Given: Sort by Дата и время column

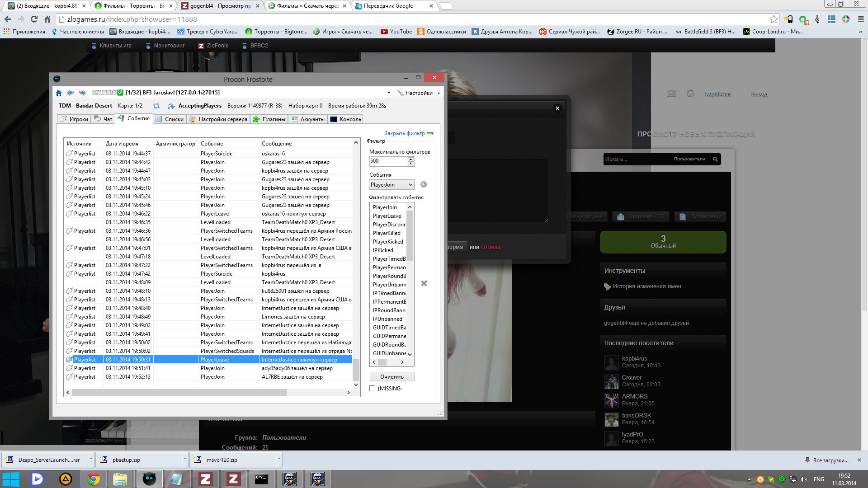Looking at the screenshot, I should click(x=128, y=144).
